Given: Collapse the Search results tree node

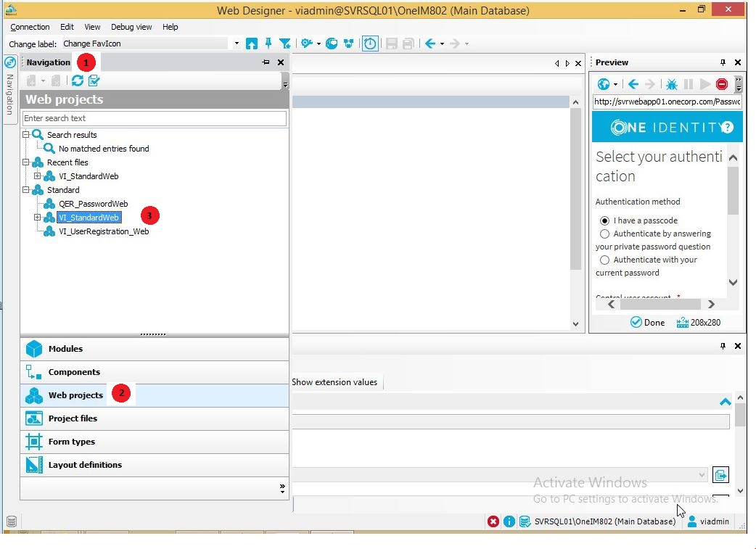Looking at the screenshot, I should [25, 135].
